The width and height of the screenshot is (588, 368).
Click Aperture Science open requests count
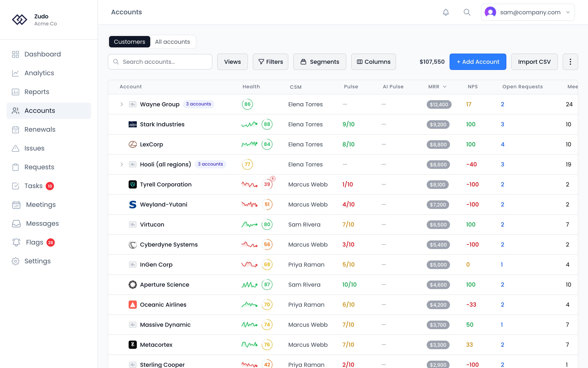pyautogui.click(x=502, y=285)
